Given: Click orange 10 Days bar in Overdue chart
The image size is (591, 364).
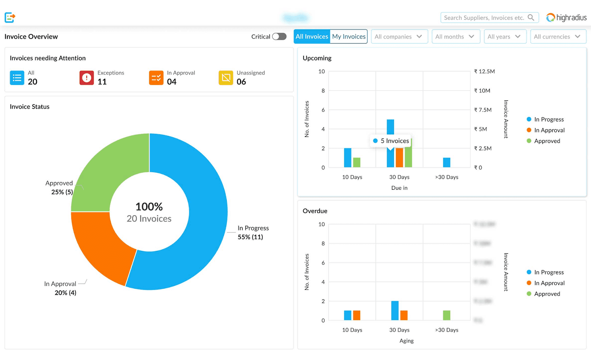Looking at the screenshot, I should tap(356, 315).
